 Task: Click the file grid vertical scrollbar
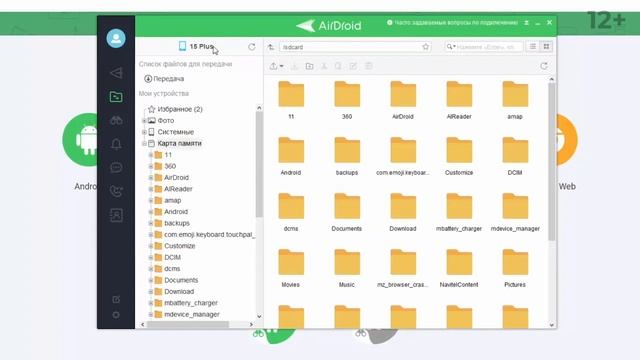pos(551,162)
